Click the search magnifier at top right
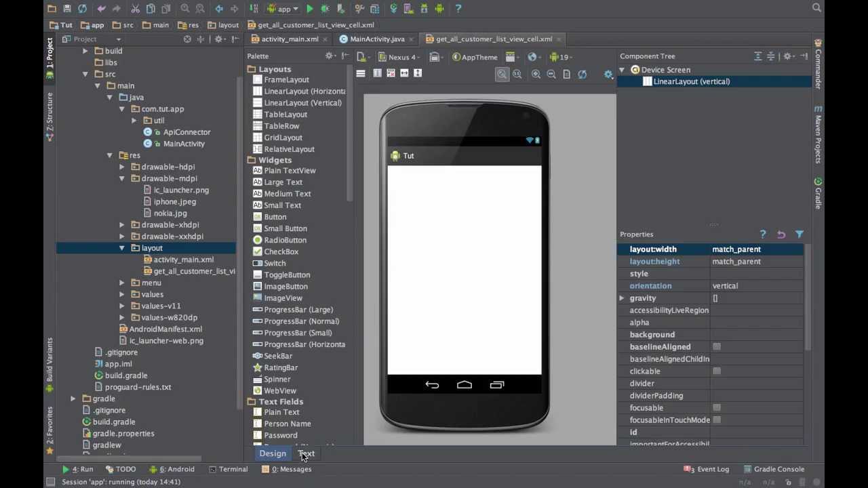Viewport: 868px width, 488px height. [x=817, y=8]
